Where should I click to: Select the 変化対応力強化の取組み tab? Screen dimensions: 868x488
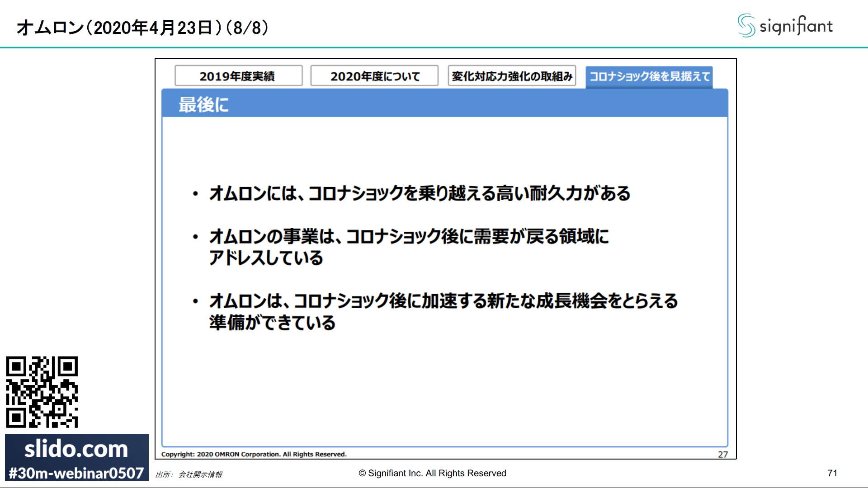click(x=512, y=76)
